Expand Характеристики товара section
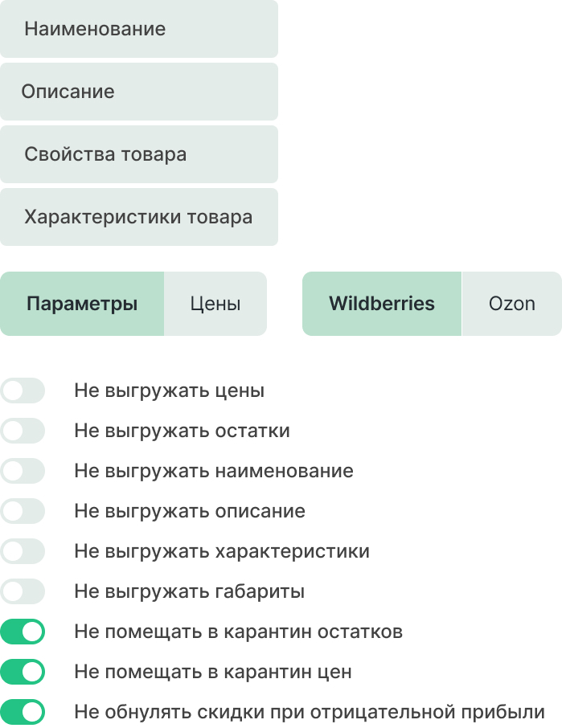 click(138, 217)
